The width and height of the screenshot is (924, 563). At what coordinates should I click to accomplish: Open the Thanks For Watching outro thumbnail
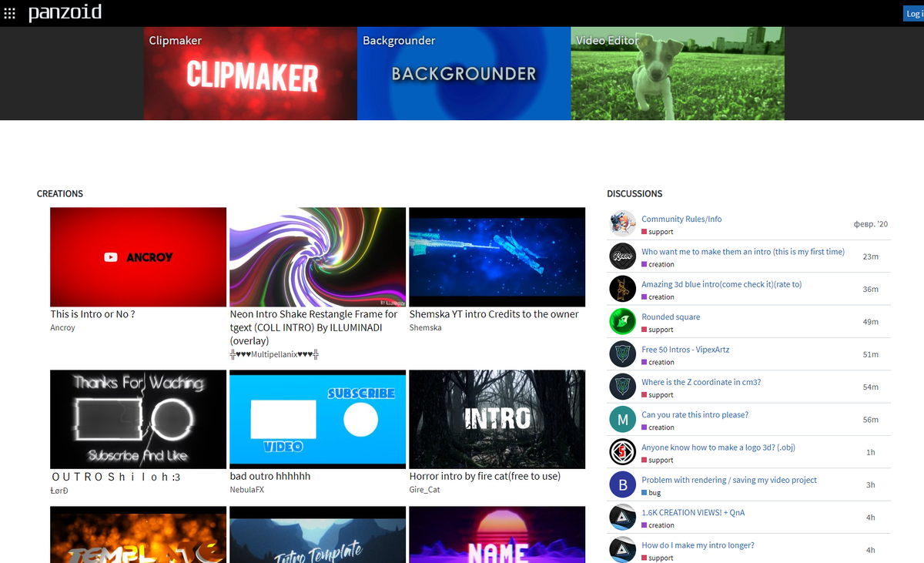(x=139, y=419)
